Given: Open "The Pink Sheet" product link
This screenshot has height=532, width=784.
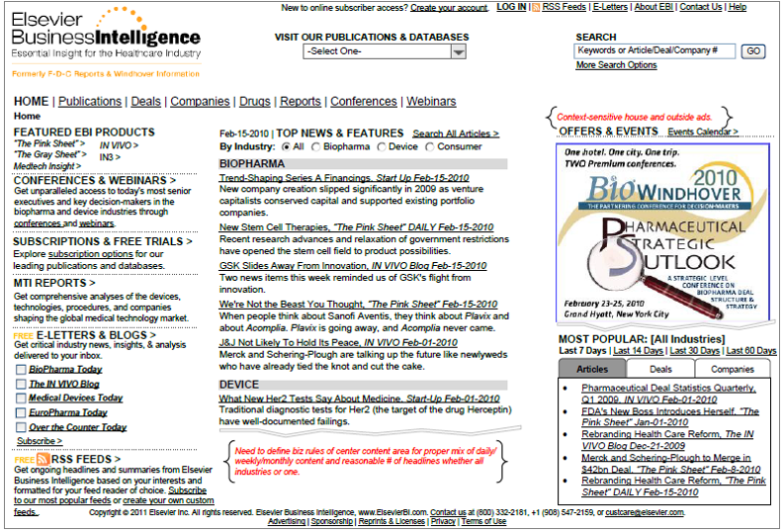Looking at the screenshot, I should pos(49,144).
